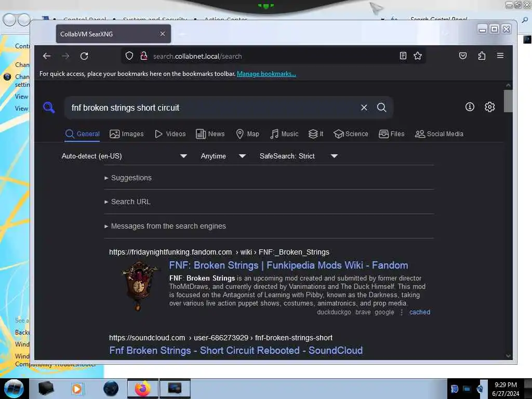Close the CollabVM SearXNG tab
The width and height of the screenshot is (532, 399).
163,34
